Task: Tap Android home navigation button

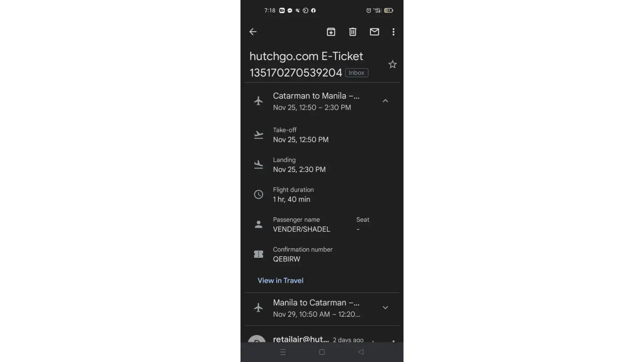Action: [x=322, y=352]
